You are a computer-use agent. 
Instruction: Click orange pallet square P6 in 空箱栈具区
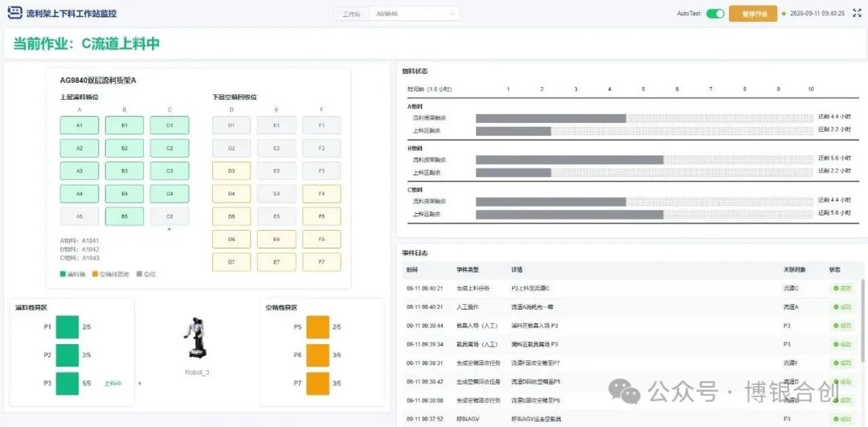pyautogui.click(x=317, y=355)
